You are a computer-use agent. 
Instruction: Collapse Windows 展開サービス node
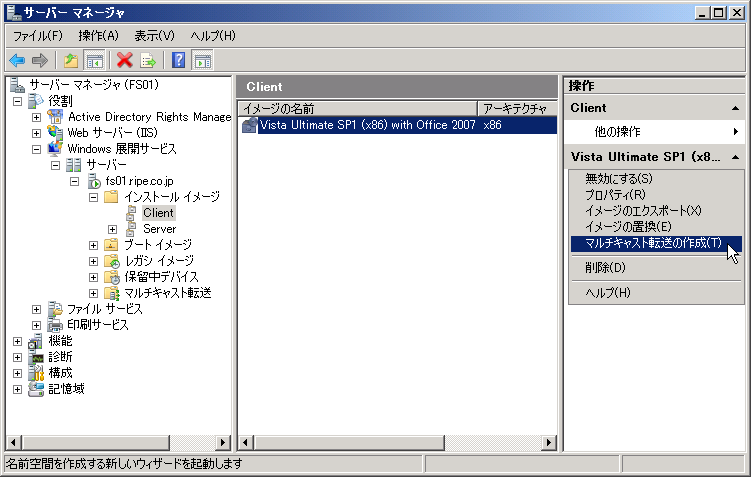pos(36,149)
